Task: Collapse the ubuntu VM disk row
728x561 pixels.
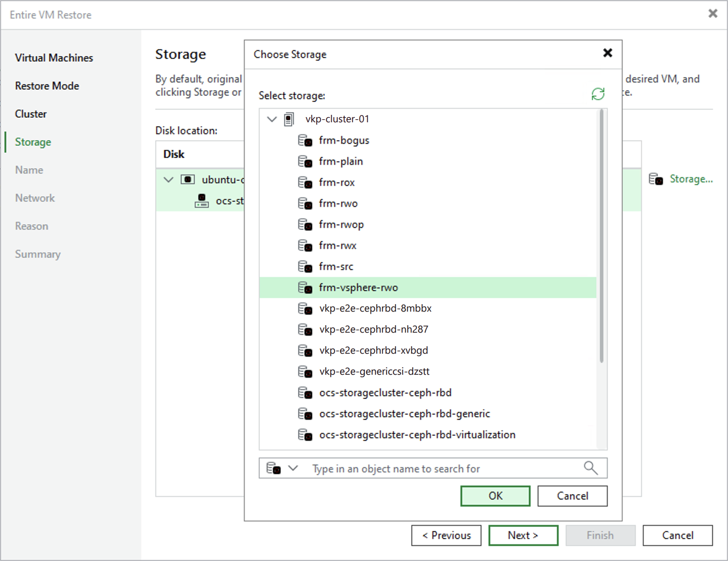Action: pyautogui.click(x=168, y=180)
